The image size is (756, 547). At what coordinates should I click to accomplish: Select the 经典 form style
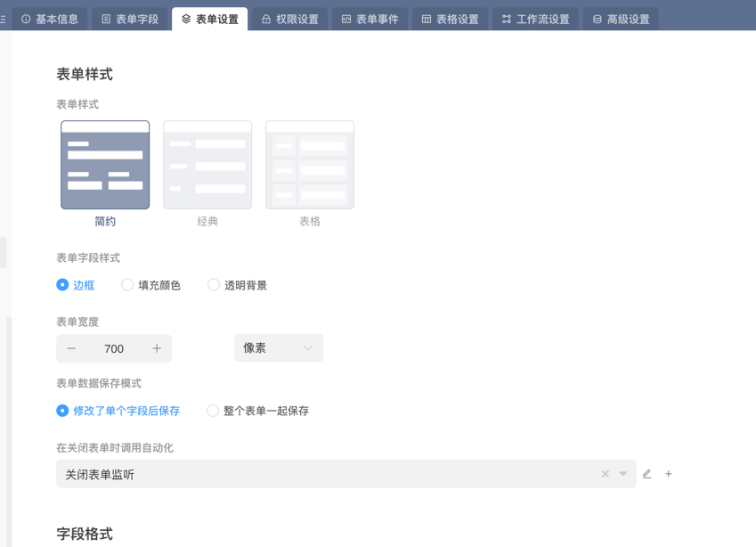[207, 164]
